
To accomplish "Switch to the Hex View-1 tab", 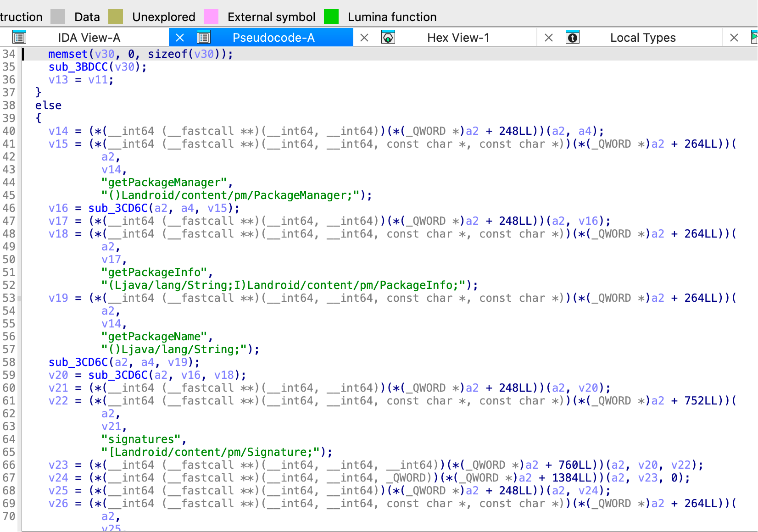I will [x=458, y=38].
